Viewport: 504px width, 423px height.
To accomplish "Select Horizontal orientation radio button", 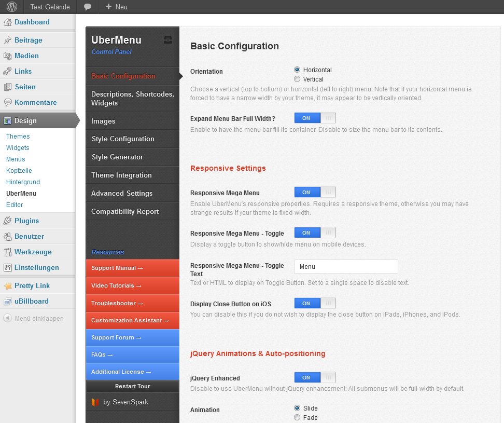I will pos(297,70).
